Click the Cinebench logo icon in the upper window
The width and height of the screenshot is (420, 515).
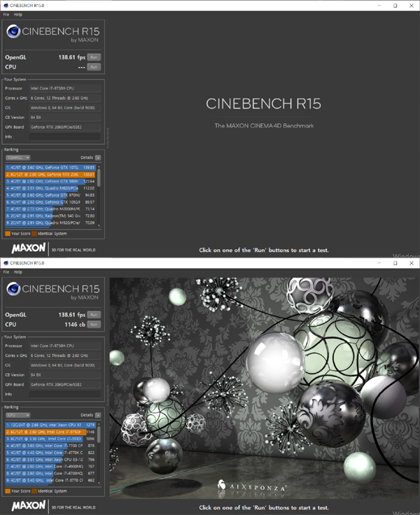point(13,31)
